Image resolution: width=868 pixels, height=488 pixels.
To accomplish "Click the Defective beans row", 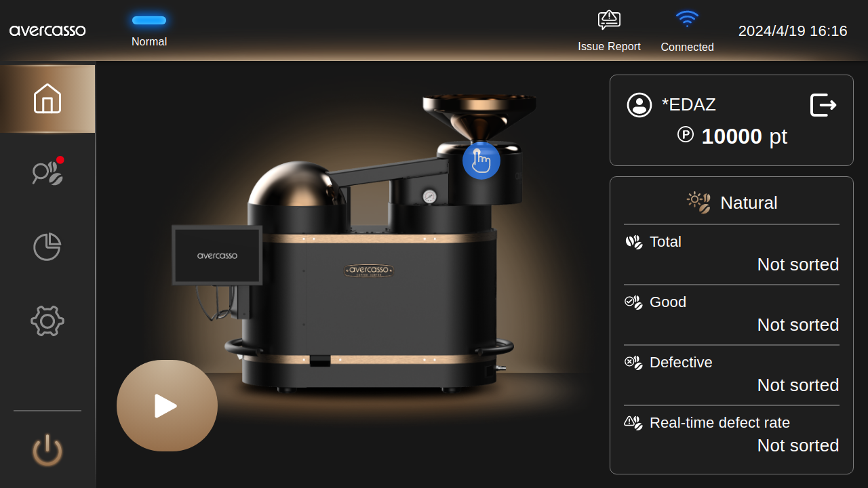I will [732, 374].
